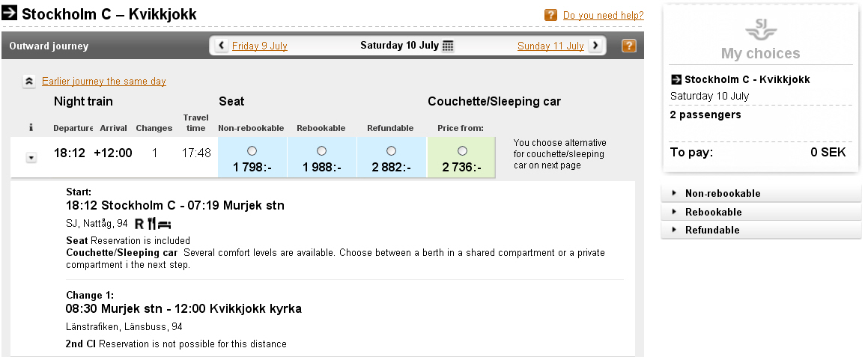This screenshot has height=357, width=868.
Task: Open 'Do you need help?' link
Action: point(604,16)
